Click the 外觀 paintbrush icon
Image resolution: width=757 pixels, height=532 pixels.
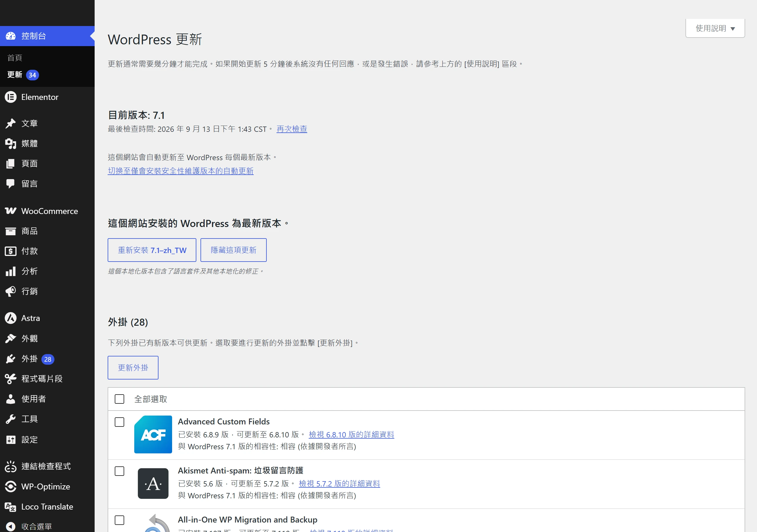(11, 338)
